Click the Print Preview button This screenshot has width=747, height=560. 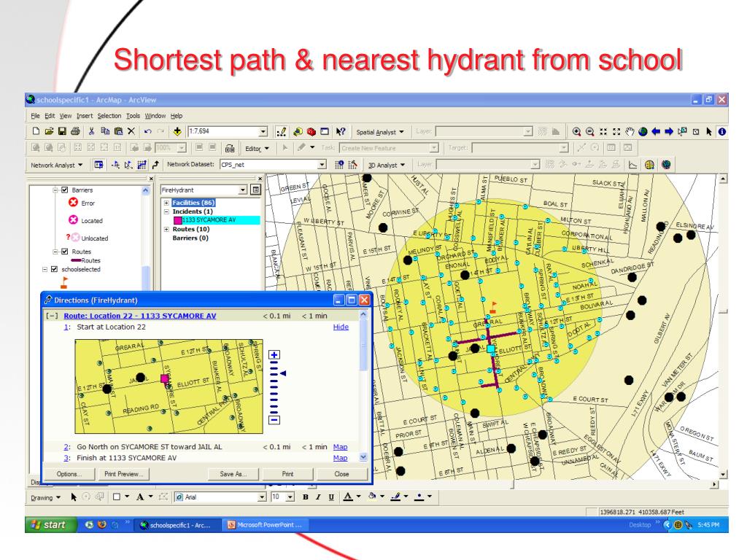click(x=123, y=474)
